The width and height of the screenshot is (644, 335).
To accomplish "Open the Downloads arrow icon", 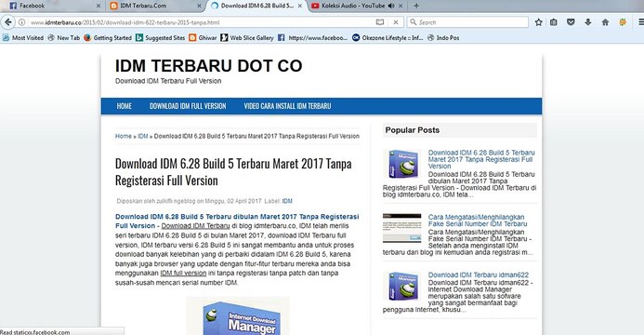I will point(587,22).
